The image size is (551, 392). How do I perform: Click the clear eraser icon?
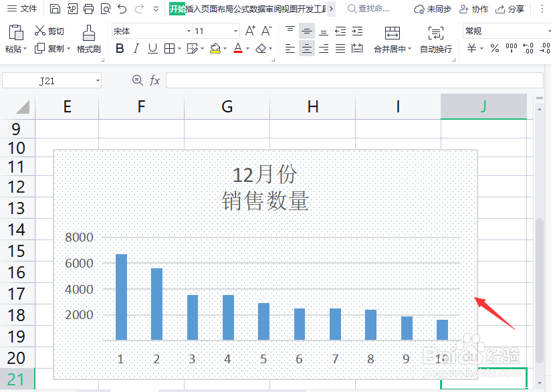pyautogui.click(x=261, y=49)
